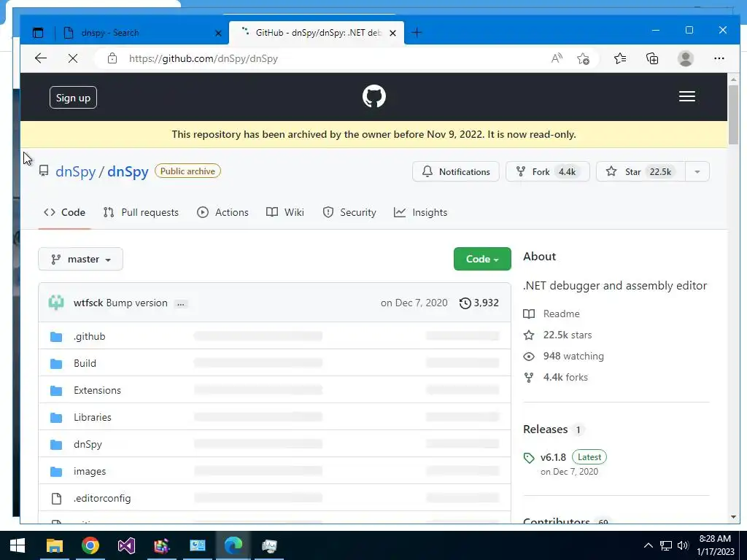Launch Google Chrome from the taskbar

(x=90, y=545)
